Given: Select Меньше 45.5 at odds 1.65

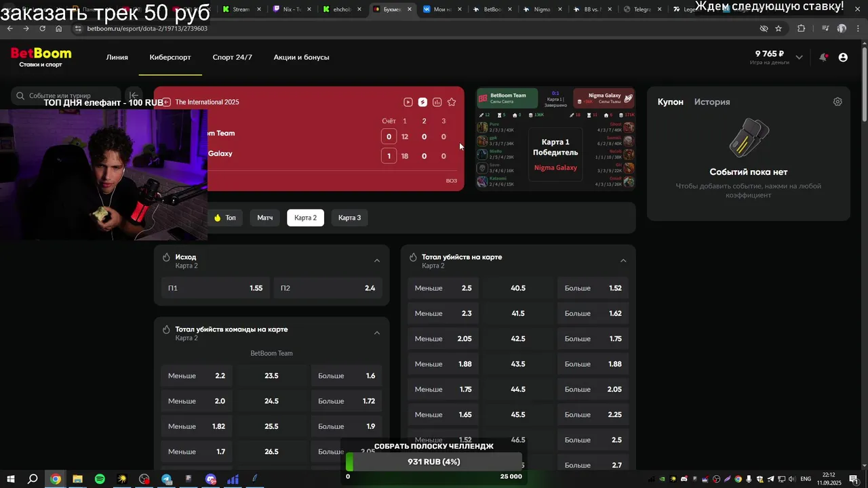Looking at the screenshot, I should [x=443, y=415].
